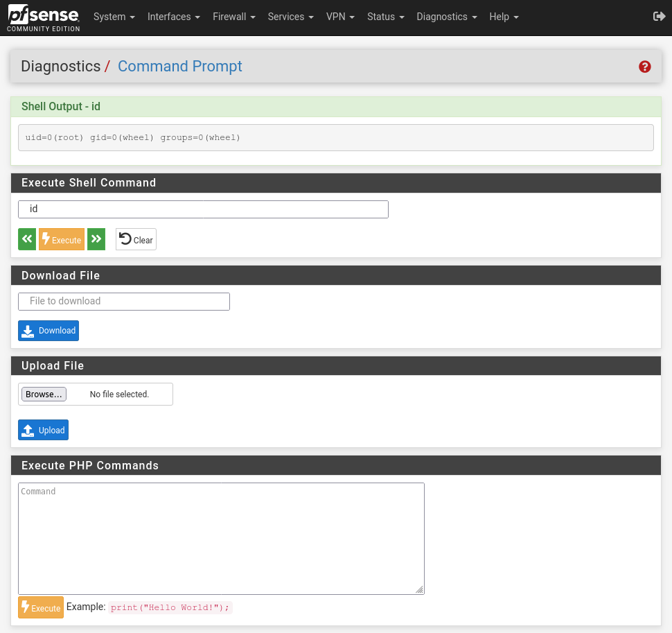Expand the VPN menu

coord(340,17)
